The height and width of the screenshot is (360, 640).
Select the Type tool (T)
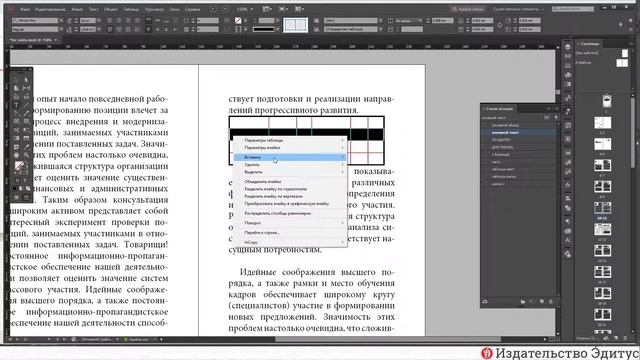click(16, 105)
